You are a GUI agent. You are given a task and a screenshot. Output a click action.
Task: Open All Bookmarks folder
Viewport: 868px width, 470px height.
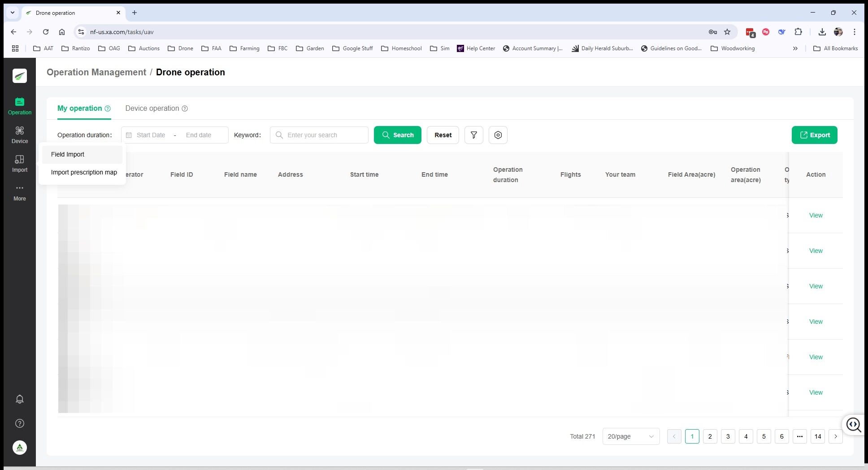point(835,48)
